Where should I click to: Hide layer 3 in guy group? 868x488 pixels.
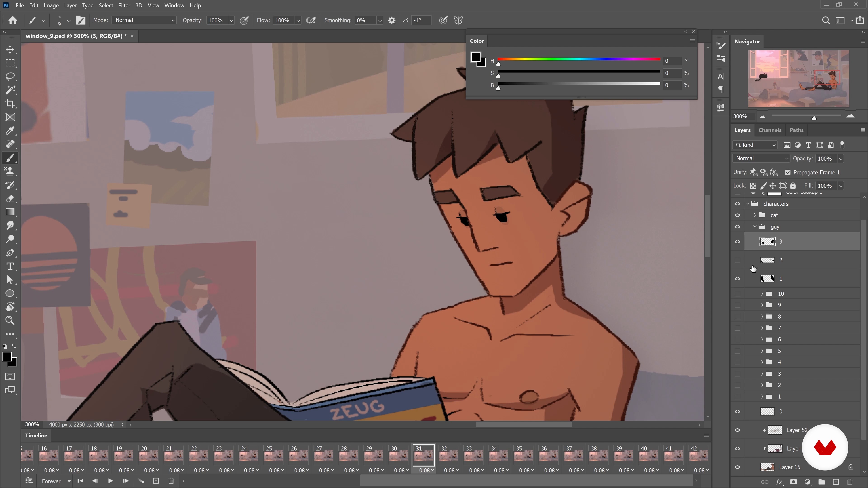tap(737, 242)
